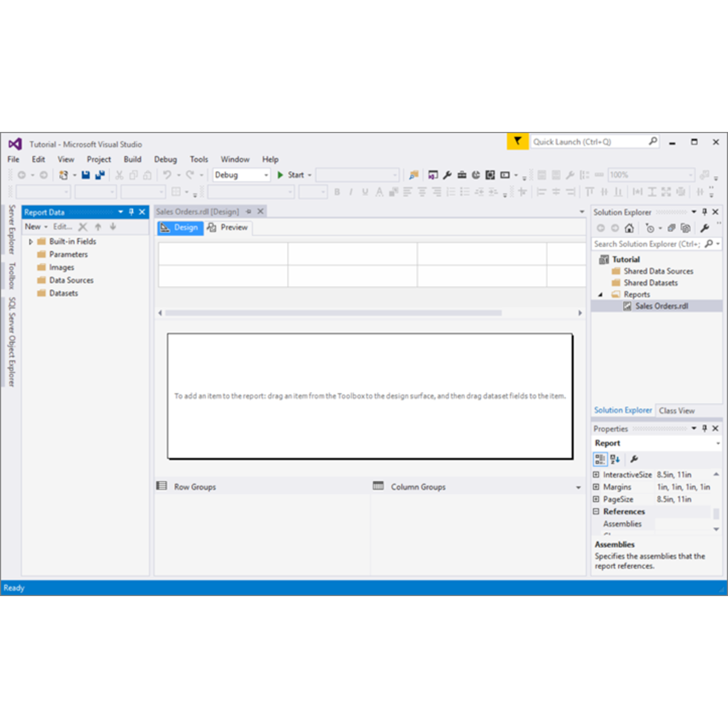
Task: Switch to Class View tab
Action: [x=676, y=411]
